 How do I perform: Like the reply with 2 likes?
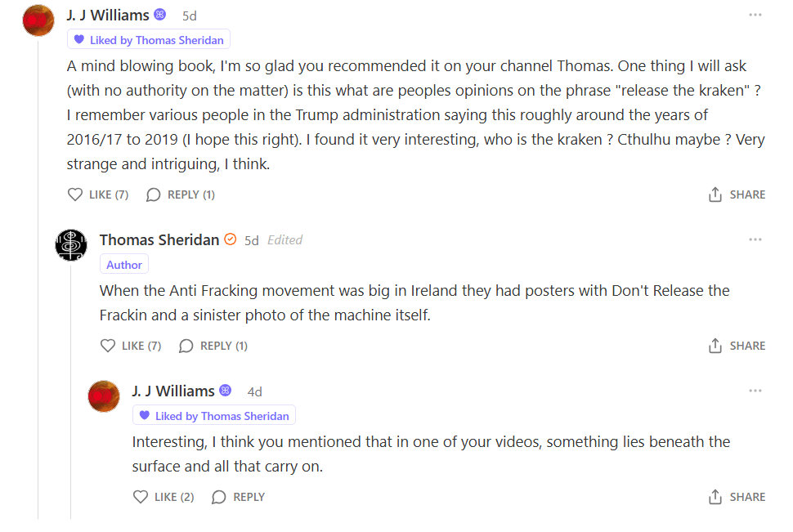click(x=141, y=497)
